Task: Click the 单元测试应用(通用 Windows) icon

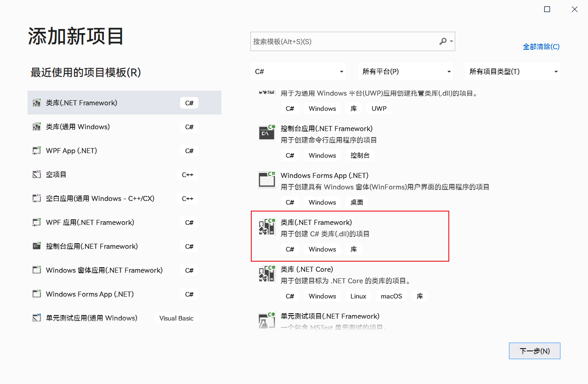Action: 37,318
